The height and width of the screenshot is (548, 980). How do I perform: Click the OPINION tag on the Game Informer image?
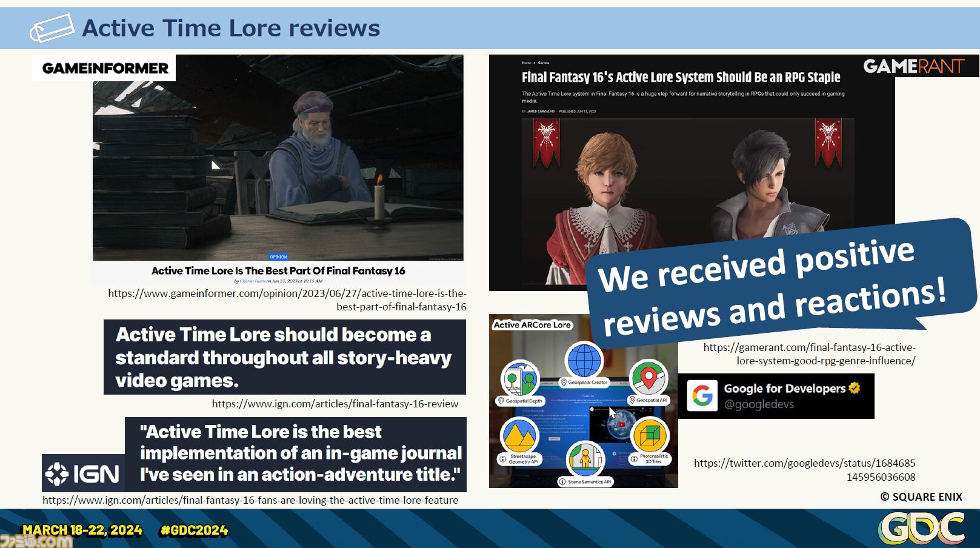coord(279,257)
